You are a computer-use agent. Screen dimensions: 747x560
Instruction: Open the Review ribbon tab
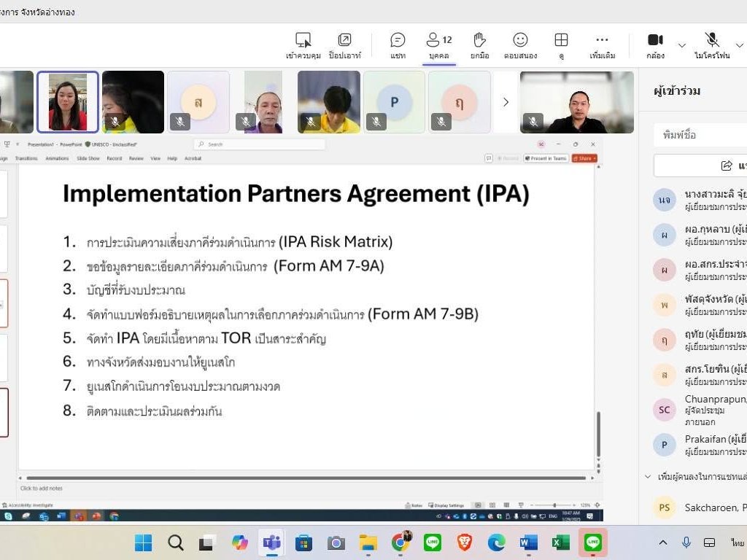[136, 158]
